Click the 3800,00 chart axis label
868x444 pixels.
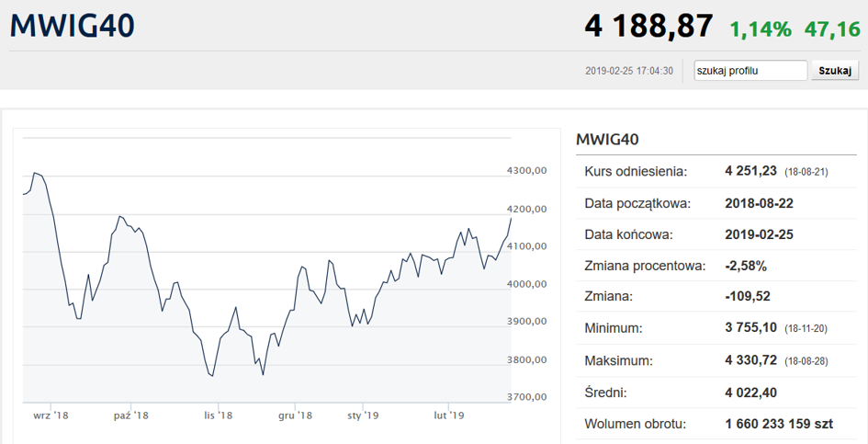tap(526, 359)
